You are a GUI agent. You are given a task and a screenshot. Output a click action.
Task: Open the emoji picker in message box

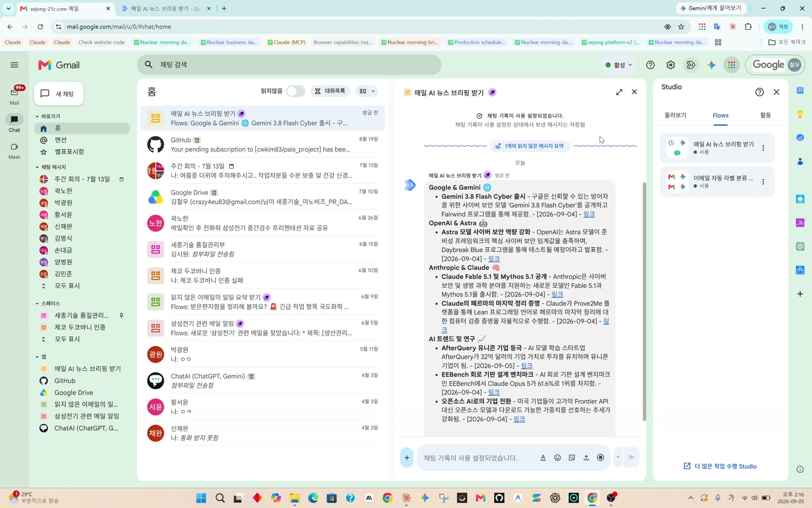point(557,458)
